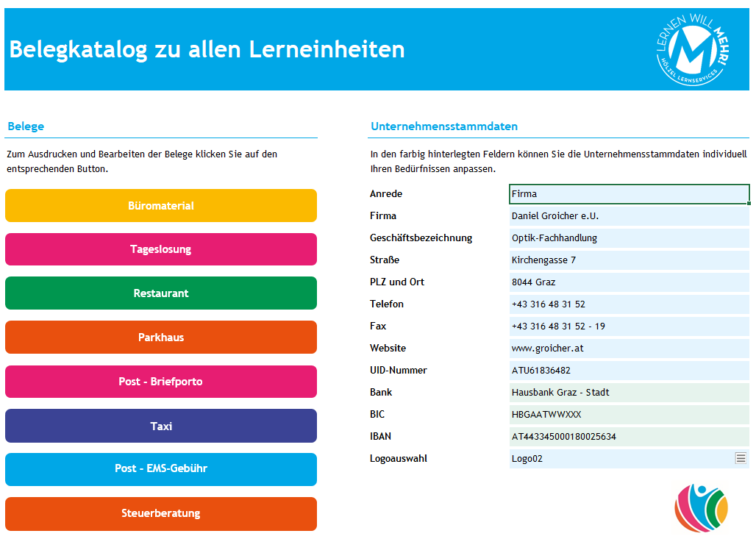This screenshot has width=756, height=539.
Task: Click the Belegkatalog zu allen Lerneinheiten title
Action: click(x=207, y=49)
